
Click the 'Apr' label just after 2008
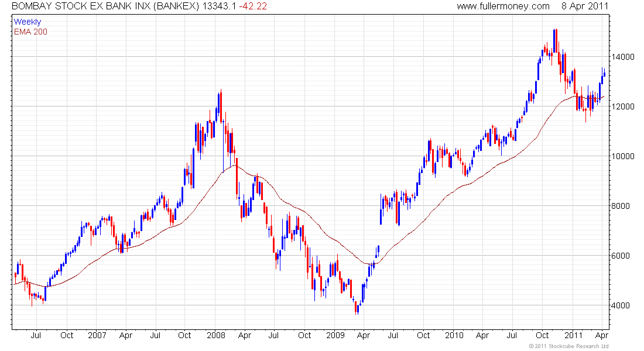pyautogui.click(x=244, y=335)
